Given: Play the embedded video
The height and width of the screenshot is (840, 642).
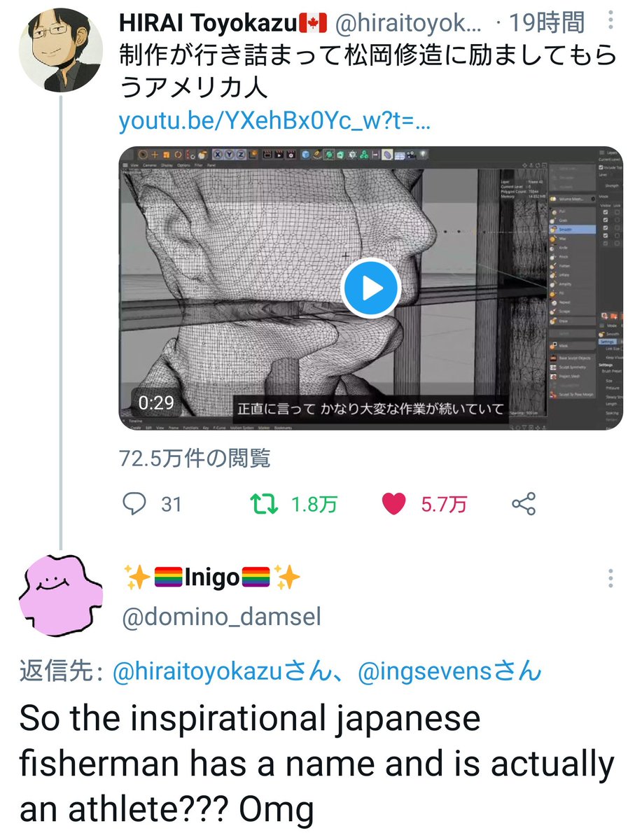Looking at the screenshot, I should tap(370, 288).
